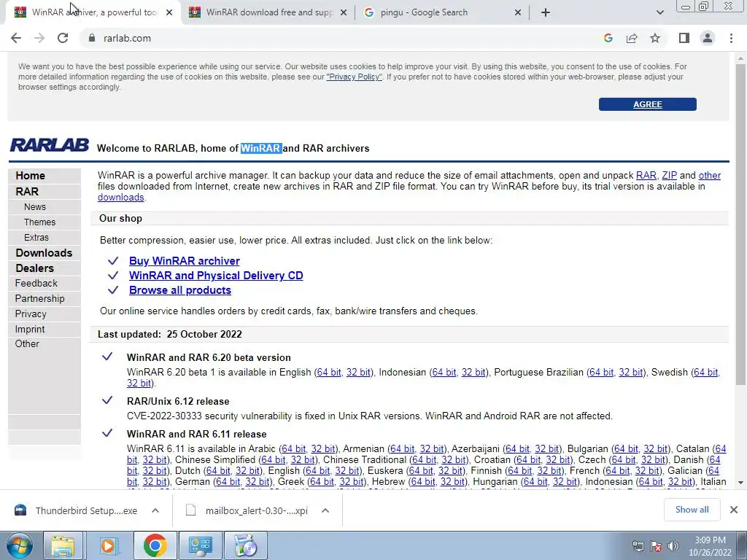
Task: Open Other in the sidebar
Action: point(27,344)
